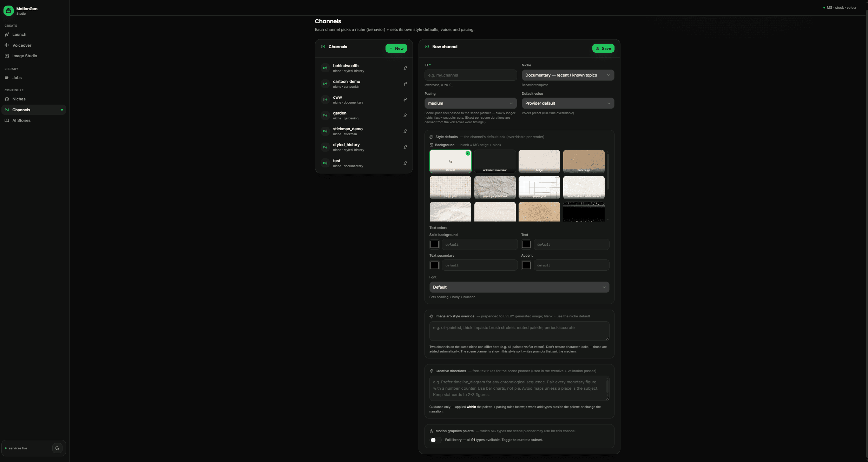This screenshot has width=868, height=462.
Task: Select the garden channel broadcast icon
Action: [x=325, y=115]
